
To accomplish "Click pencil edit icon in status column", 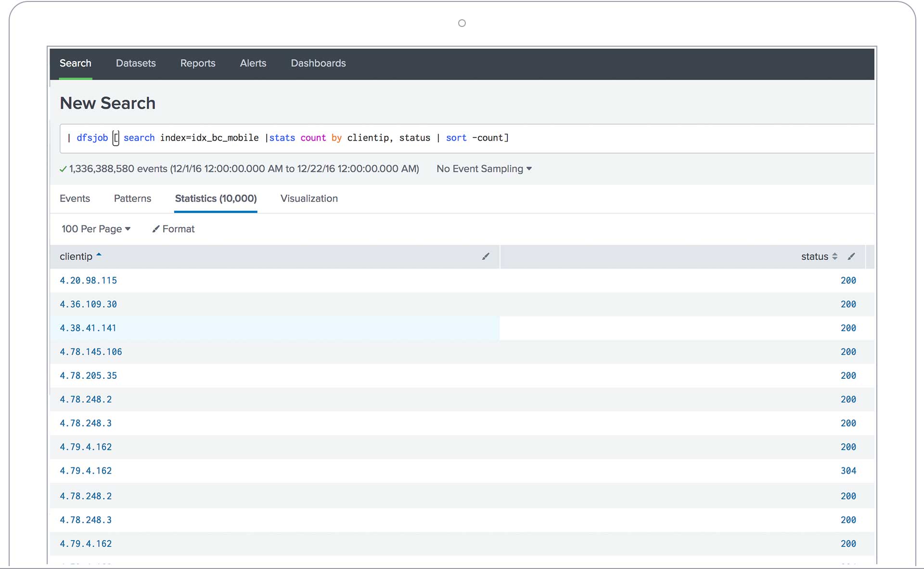I will point(851,257).
